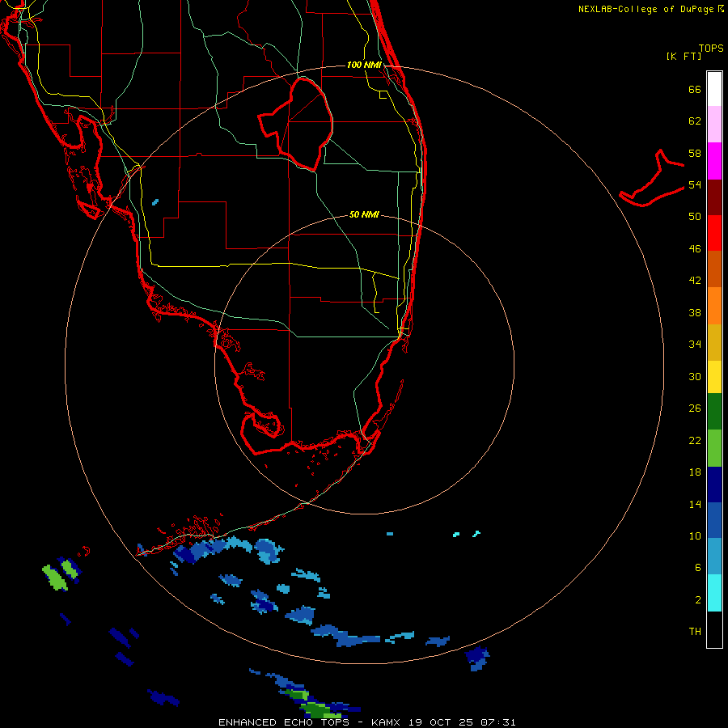Click the light green swatch between 22 and 18
728x728 pixels.
714,448
